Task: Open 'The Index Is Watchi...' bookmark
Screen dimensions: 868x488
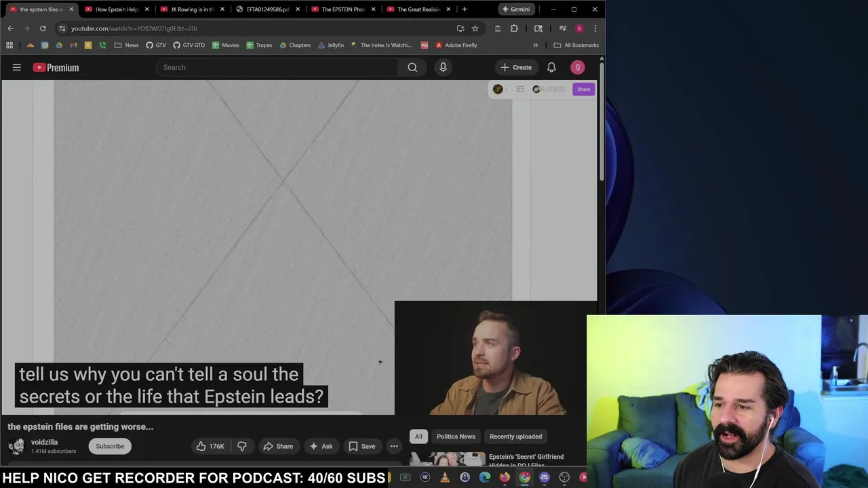Action: [x=381, y=45]
